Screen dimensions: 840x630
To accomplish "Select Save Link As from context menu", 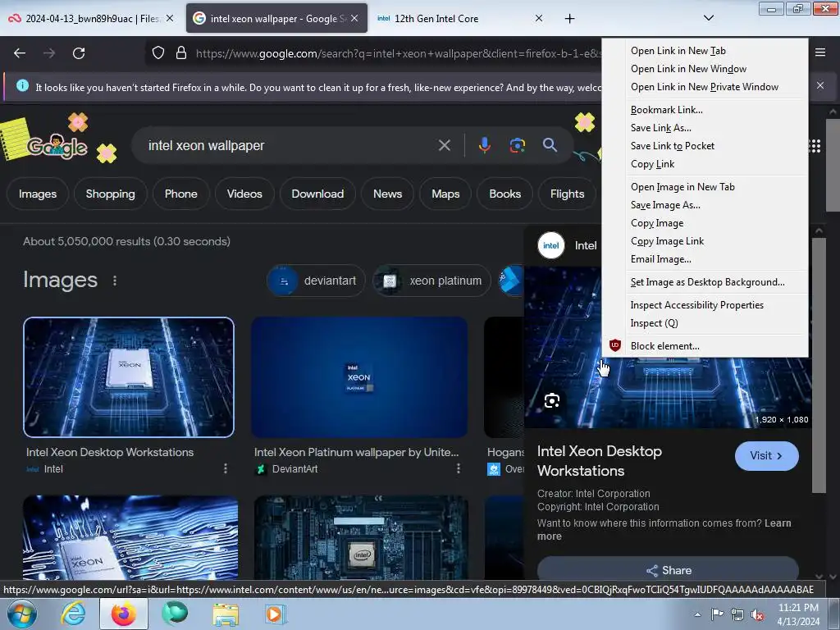I will coord(660,128).
